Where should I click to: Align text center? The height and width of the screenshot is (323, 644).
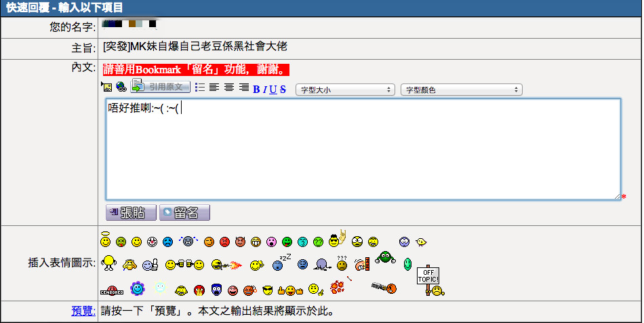[228, 87]
